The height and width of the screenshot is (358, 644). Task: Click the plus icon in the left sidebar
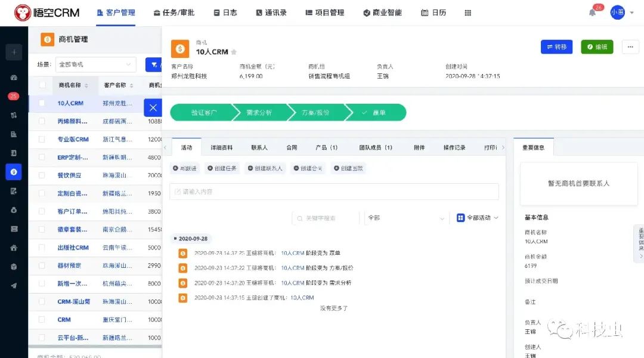(x=13, y=52)
